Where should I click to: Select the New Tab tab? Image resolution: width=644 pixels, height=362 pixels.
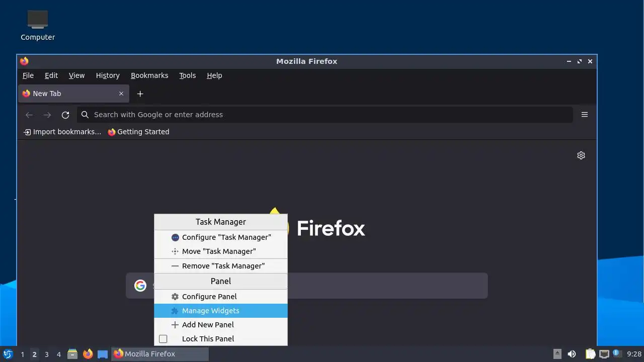[x=73, y=94]
